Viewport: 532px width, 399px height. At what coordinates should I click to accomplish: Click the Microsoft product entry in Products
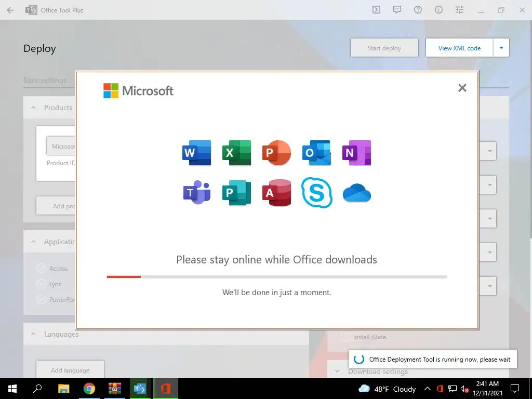pos(61,146)
